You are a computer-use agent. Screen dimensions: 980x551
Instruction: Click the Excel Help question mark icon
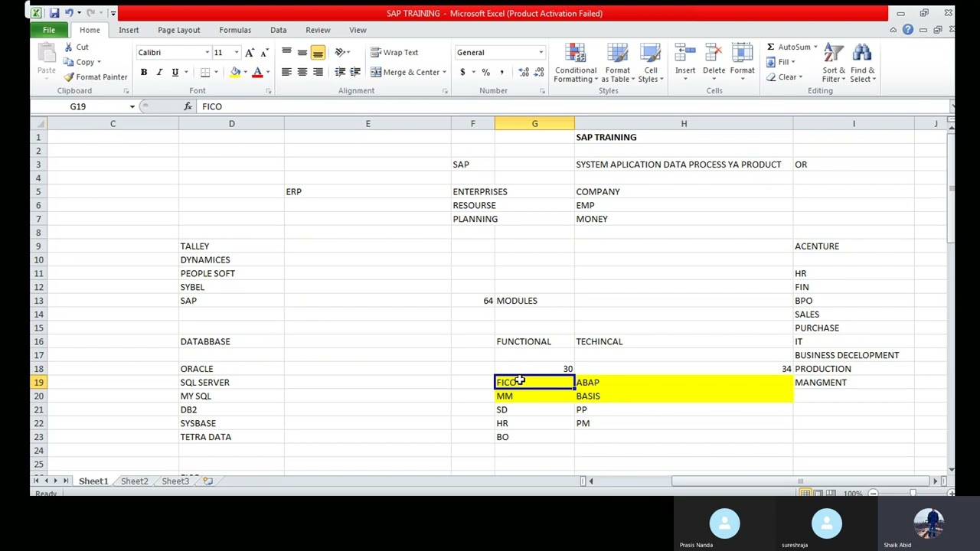click(907, 30)
